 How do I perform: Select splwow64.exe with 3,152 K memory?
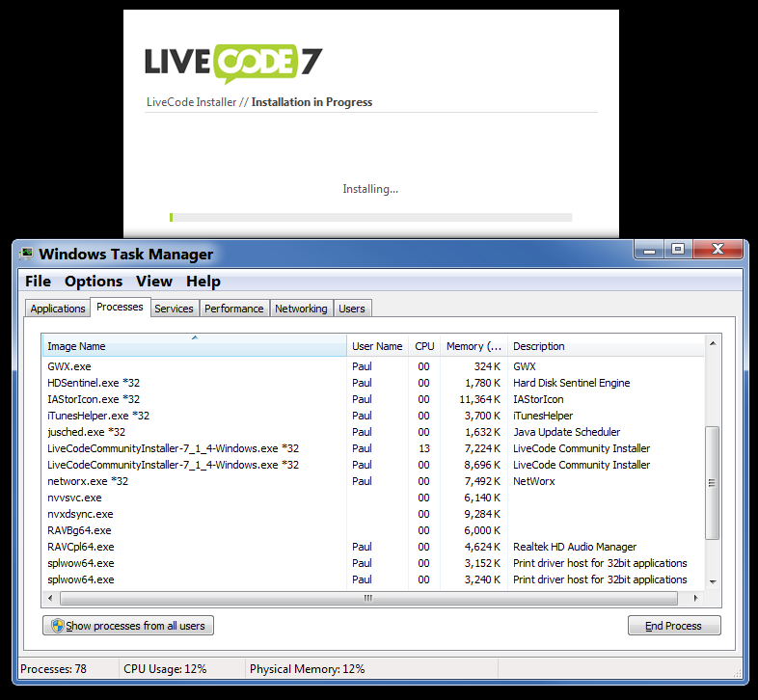(373, 564)
